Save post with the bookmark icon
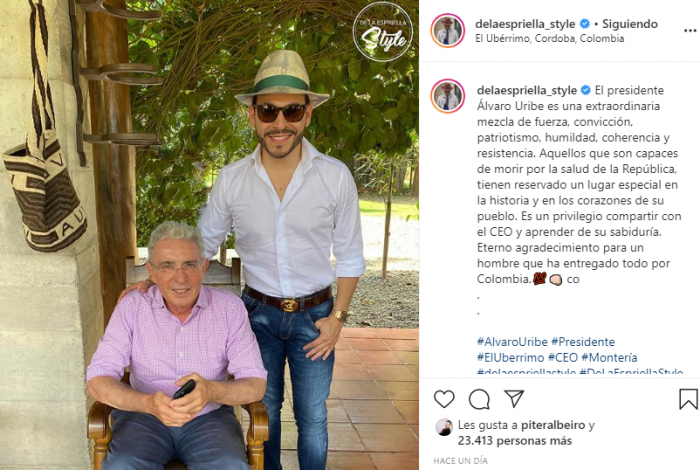The image size is (700, 470). tap(688, 399)
